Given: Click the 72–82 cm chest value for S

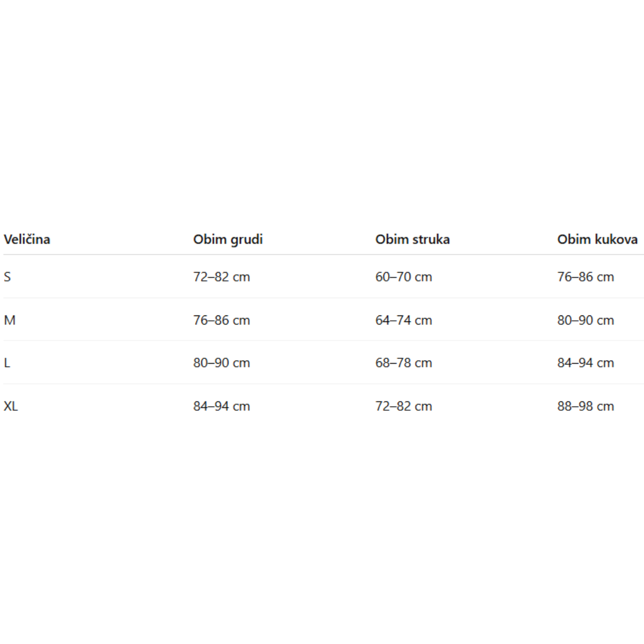Looking at the screenshot, I should pos(222,277).
